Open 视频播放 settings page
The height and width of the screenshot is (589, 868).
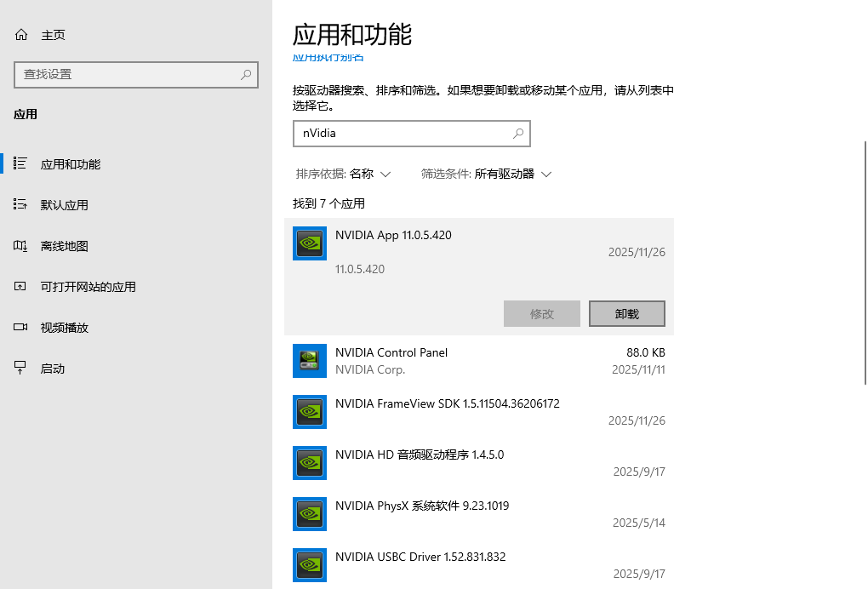64,328
